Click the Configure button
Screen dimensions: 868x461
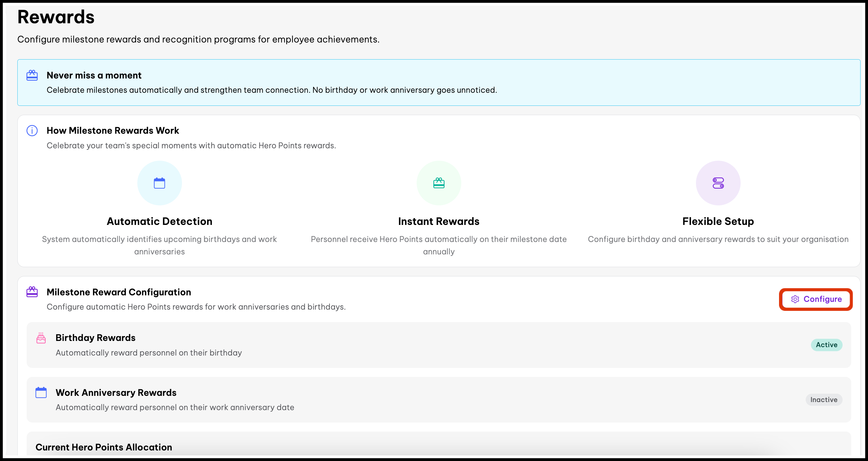[816, 299]
